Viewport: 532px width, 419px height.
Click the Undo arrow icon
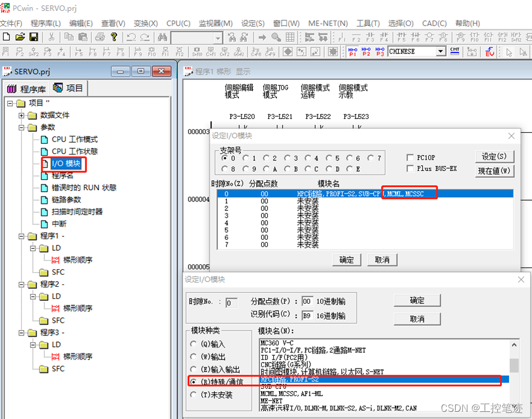131,37
